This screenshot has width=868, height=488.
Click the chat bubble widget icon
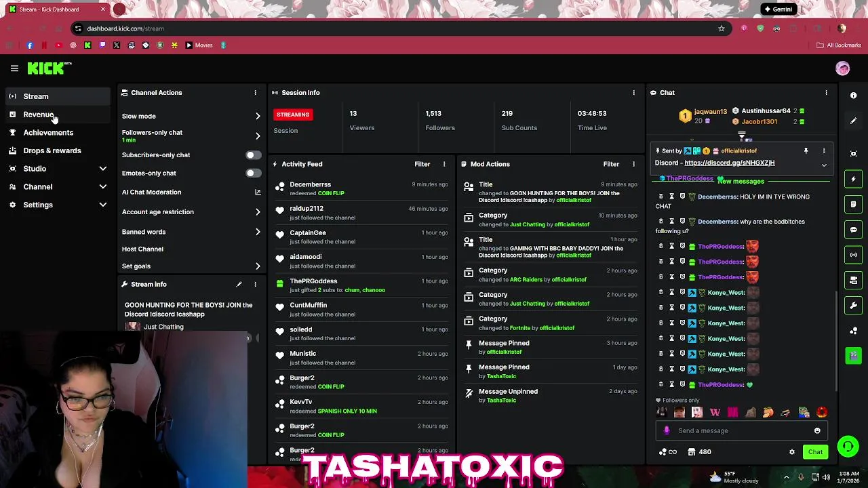854,230
